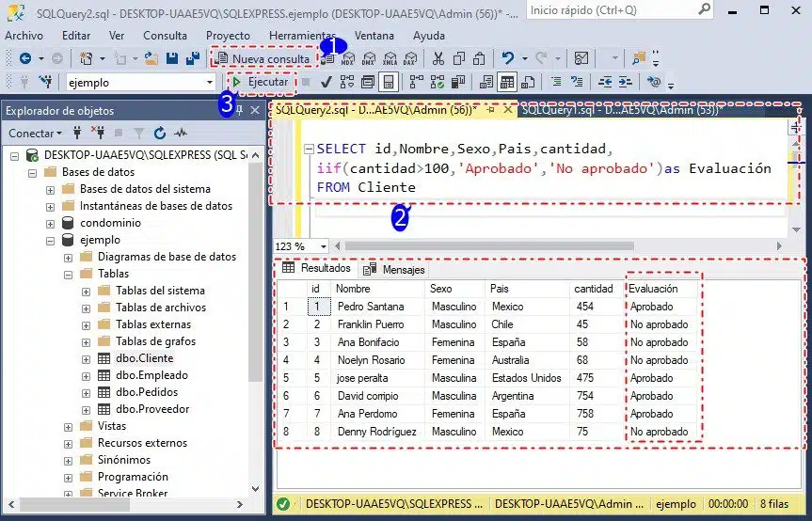Toggle the Results to Grid option
The height and width of the screenshot is (521, 812).
pyautogui.click(x=507, y=83)
